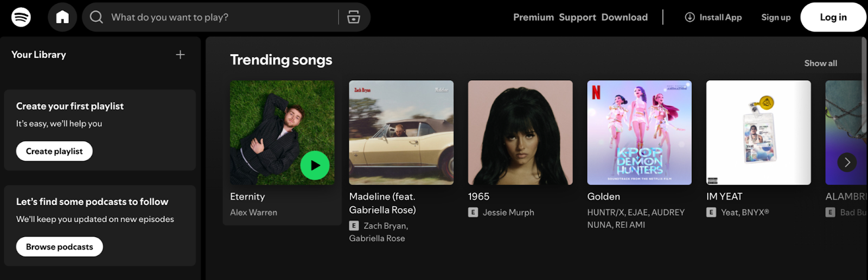Click the Spotify logo icon
The height and width of the screenshot is (280, 868).
[21, 17]
